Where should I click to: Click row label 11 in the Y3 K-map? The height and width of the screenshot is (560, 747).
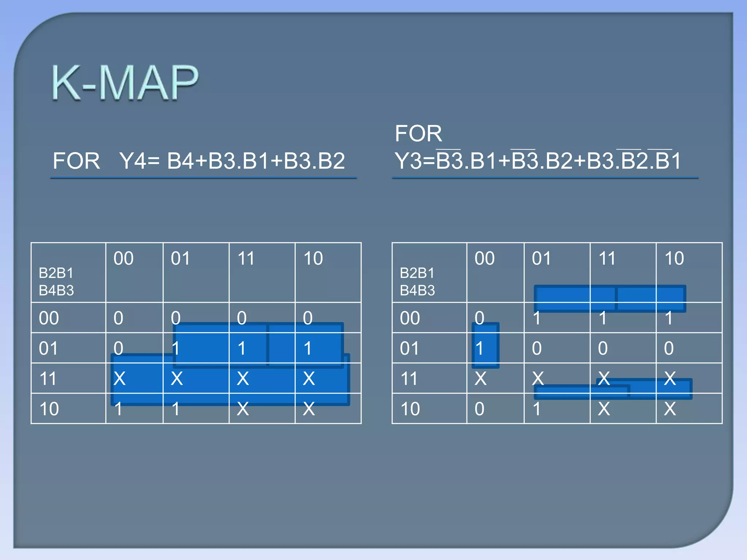429,378
